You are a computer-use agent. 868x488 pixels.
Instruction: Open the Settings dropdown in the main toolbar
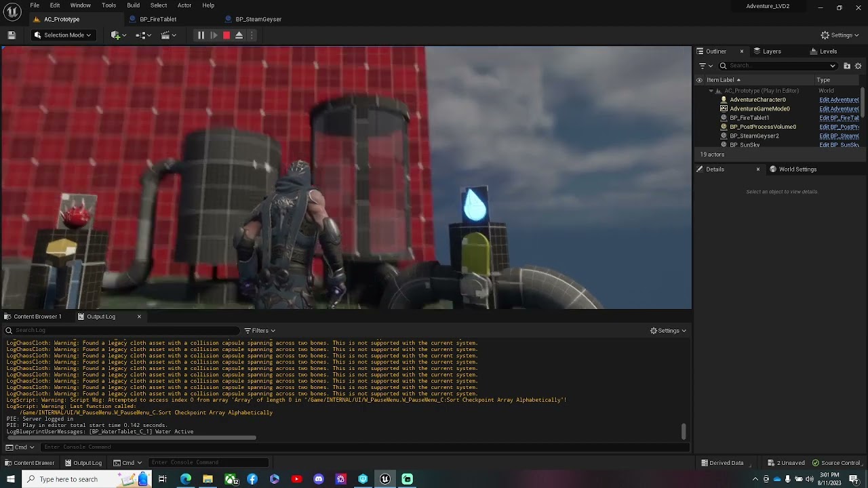840,35
